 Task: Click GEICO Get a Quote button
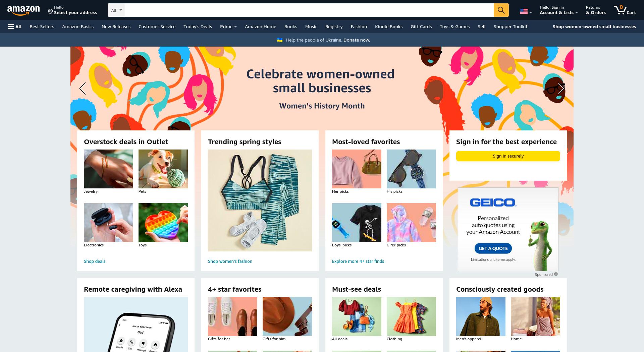pos(493,248)
